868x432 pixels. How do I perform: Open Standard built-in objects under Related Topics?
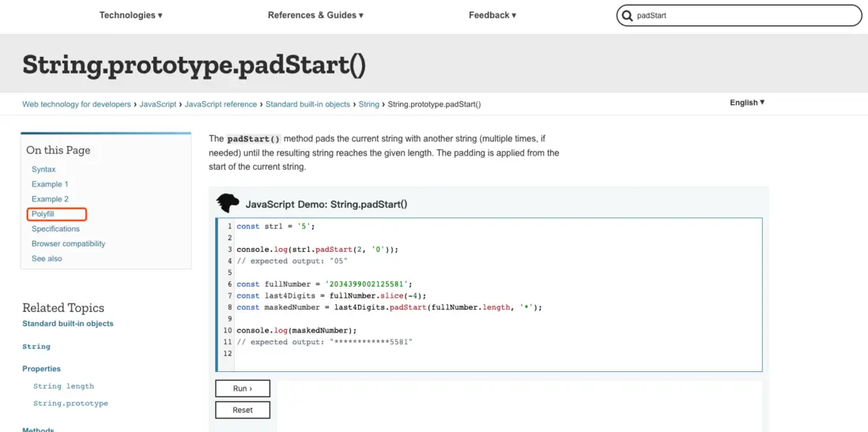pyautogui.click(x=67, y=324)
